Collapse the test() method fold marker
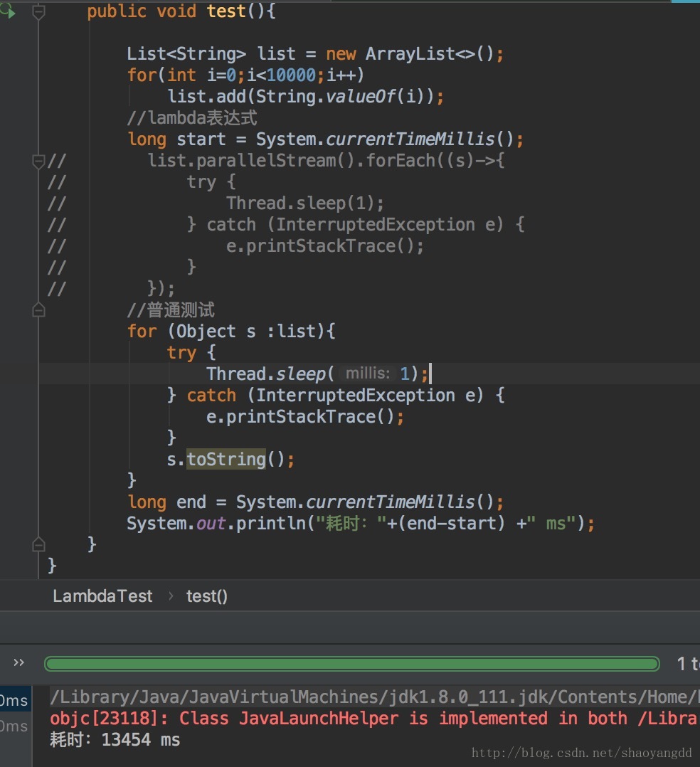700x767 pixels. (38, 11)
